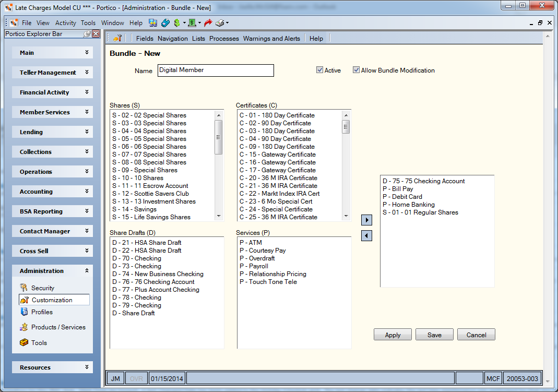The height and width of the screenshot is (392, 558).
Task: Click the Save button
Action: point(434,335)
